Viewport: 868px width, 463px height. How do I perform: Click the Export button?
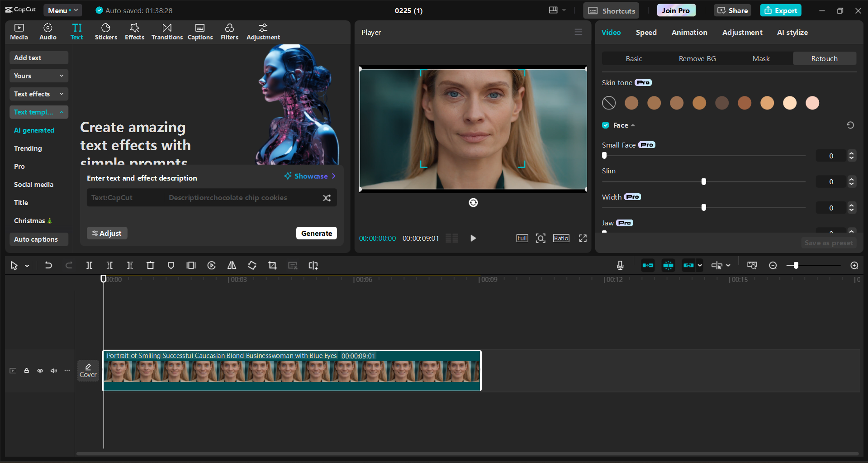pyautogui.click(x=781, y=10)
